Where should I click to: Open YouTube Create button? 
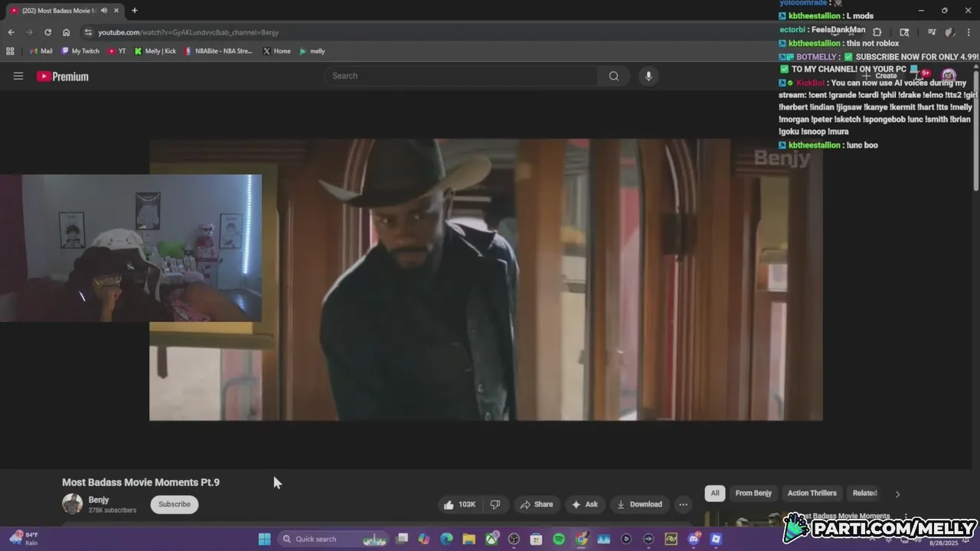(880, 76)
